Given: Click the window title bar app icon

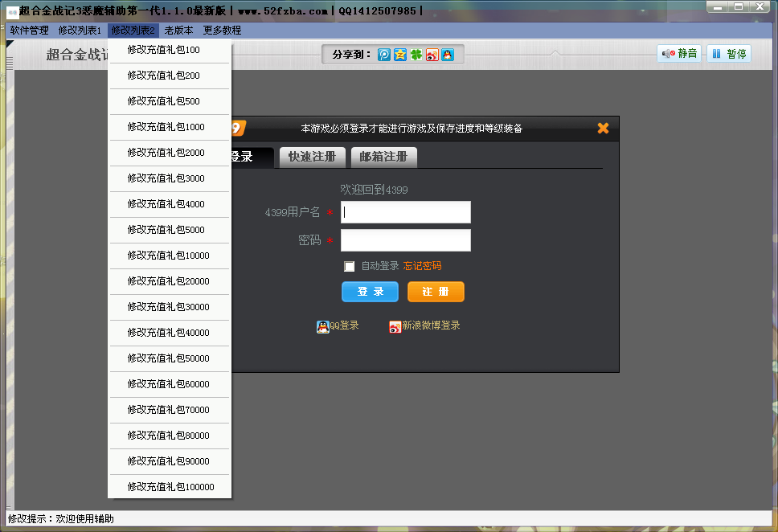Looking at the screenshot, I should click(12, 12).
